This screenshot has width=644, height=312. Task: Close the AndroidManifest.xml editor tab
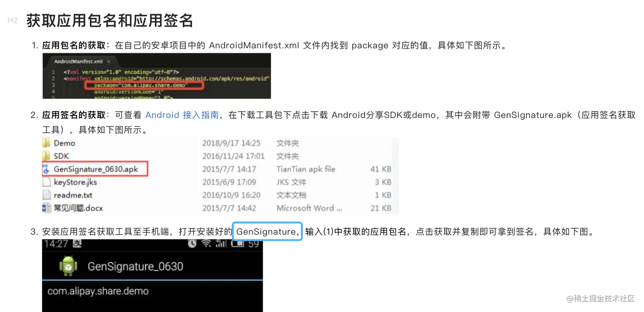pyautogui.click(x=108, y=61)
